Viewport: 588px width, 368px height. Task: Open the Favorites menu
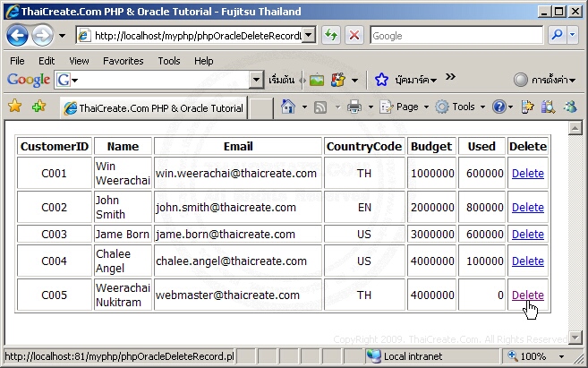pyautogui.click(x=123, y=61)
